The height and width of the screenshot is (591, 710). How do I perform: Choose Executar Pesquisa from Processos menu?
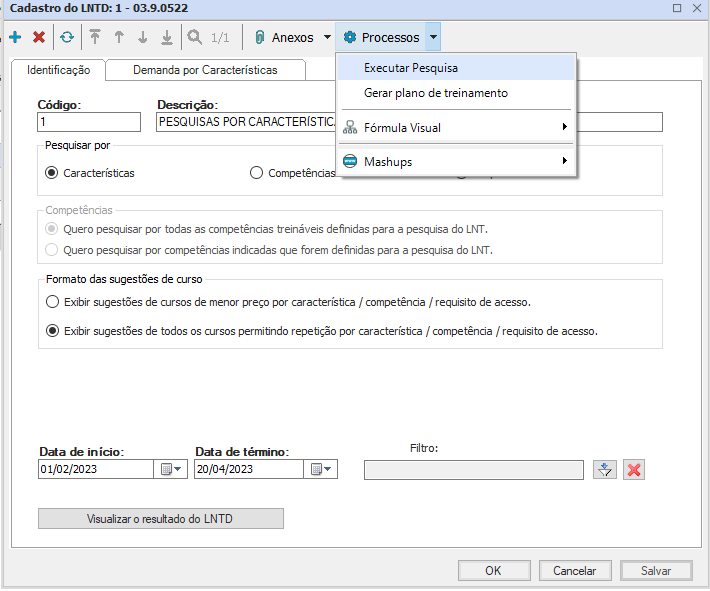(x=411, y=68)
